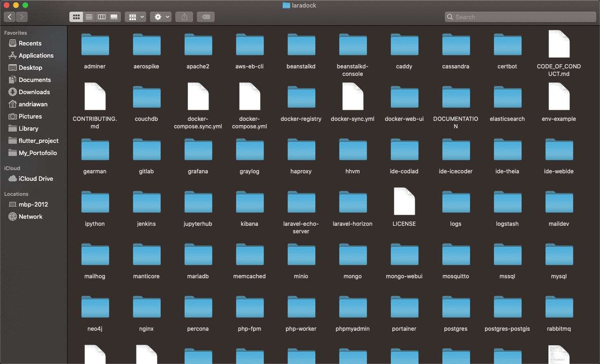The height and width of the screenshot is (364, 600).
Task: Open the group-by arrangement dropdown
Action: (x=135, y=17)
